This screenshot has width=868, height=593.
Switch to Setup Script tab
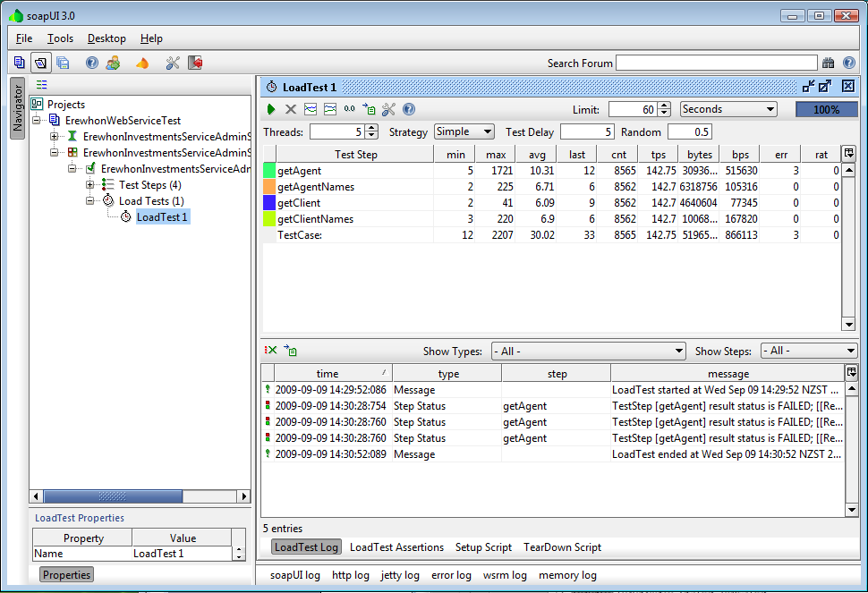point(483,547)
